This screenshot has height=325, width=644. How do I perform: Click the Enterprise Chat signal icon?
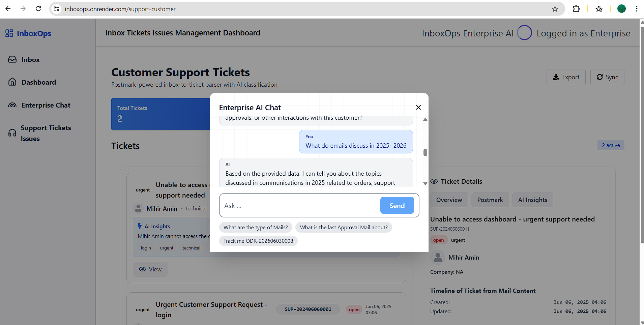(x=12, y=105)
